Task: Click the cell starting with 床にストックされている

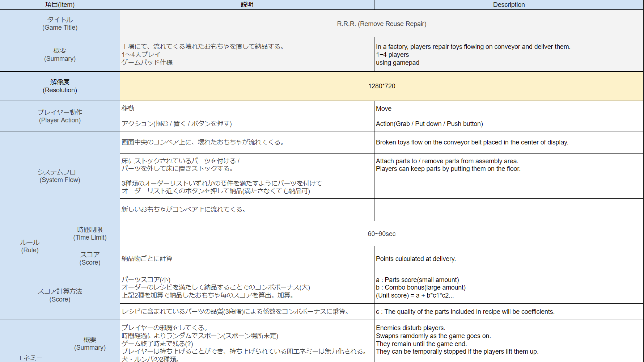Action: point(247,165)
